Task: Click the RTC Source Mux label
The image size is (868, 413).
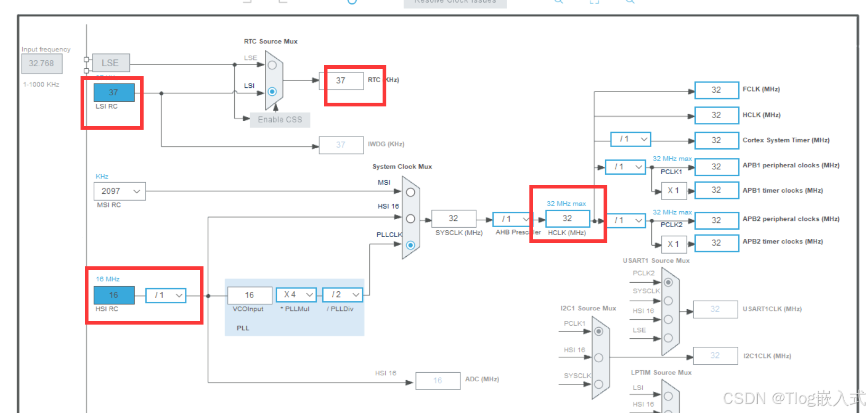Action: (x=271, y=41)
